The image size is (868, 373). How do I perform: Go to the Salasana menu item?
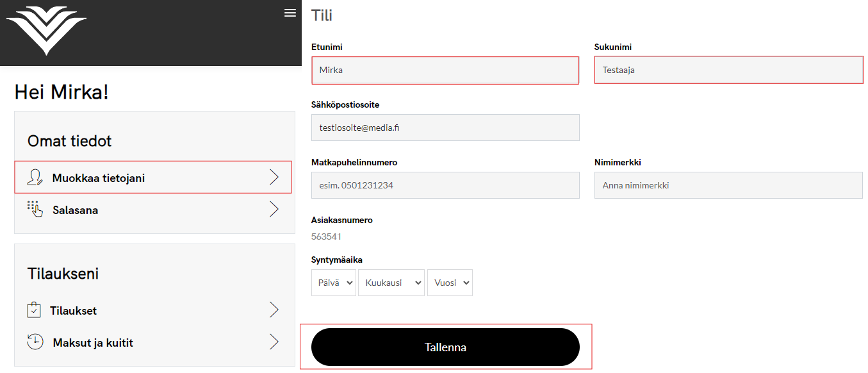[75, 210]
